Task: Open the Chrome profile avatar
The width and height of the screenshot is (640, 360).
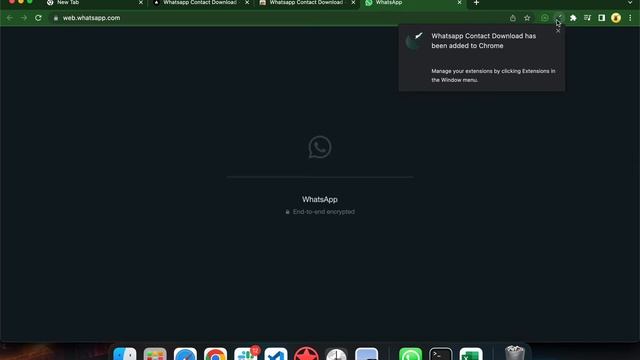Action: [616, 18]
